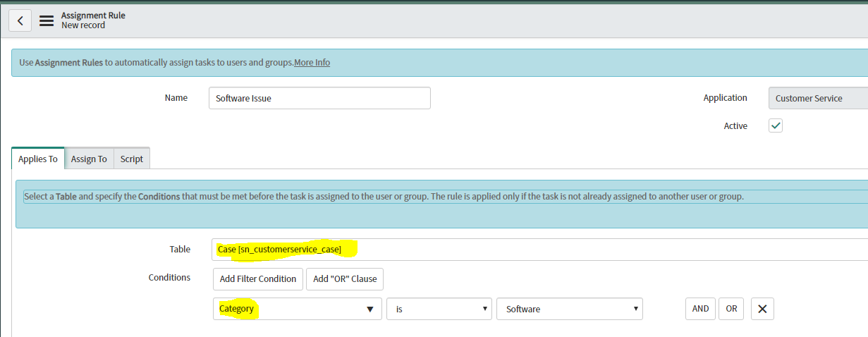Open the Software value dropdown
This screenshot has height=337, width=868.
[x=569, y=309]
